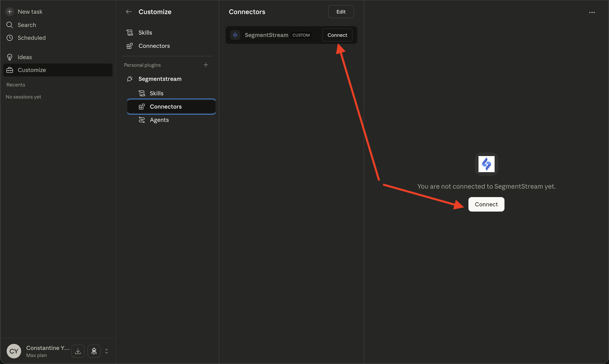Open Search from the sidebar
Viewport: 609px width, 364px height.
[x=27, y=25]
